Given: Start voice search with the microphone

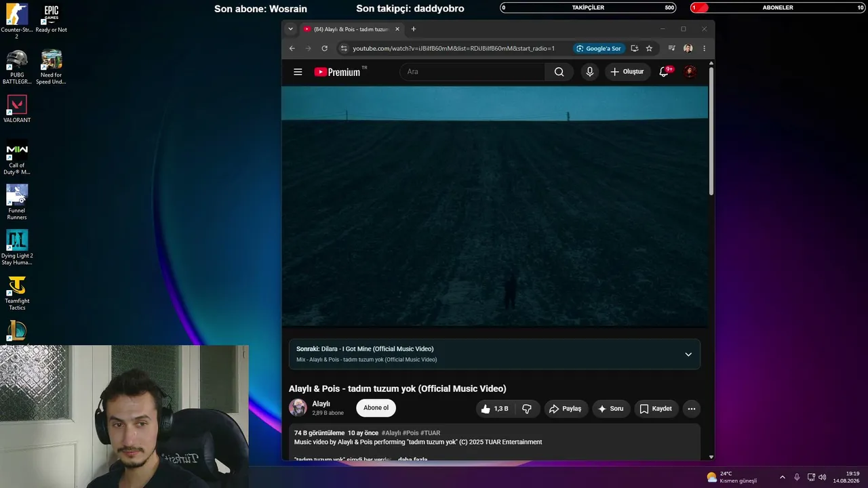Looking at the screenshot, I should click(x=590, y=72).
